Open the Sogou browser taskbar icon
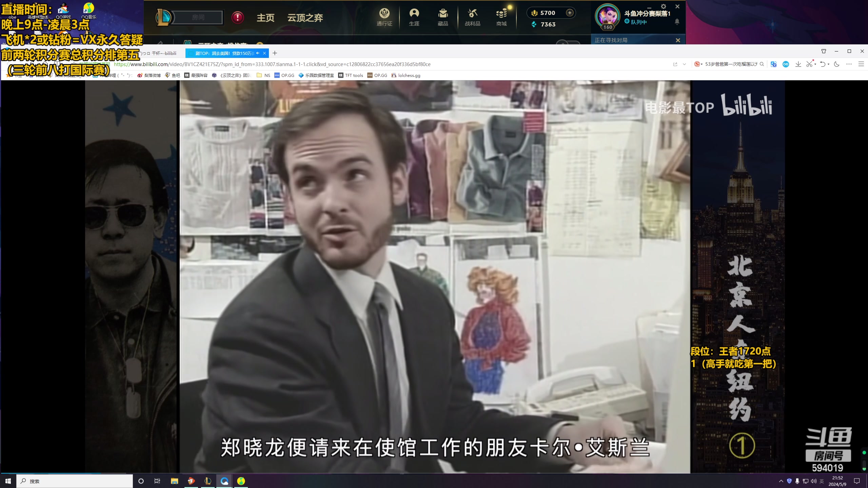Image resolution: width=868 pixels, height=488 pixels. (224, 481)
